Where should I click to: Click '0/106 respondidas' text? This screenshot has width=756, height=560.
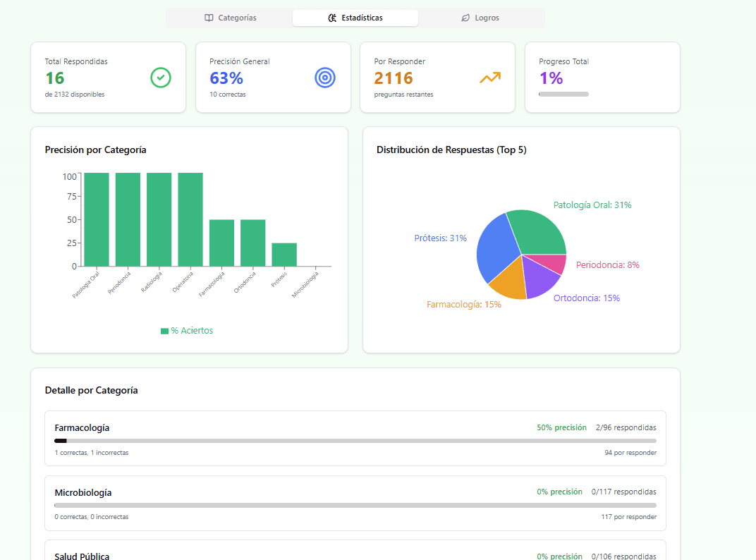pyautogui.click(x=624, y=556)
